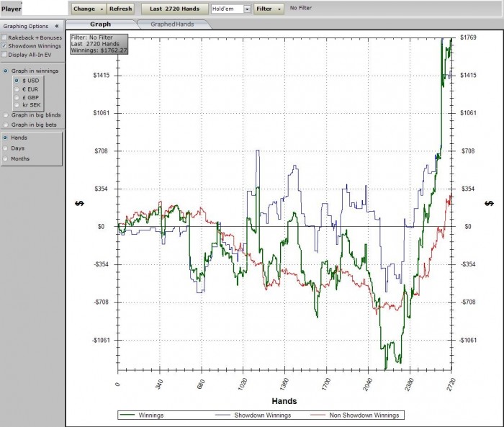Click the $708 right-axis label

[x=468, y=150]
